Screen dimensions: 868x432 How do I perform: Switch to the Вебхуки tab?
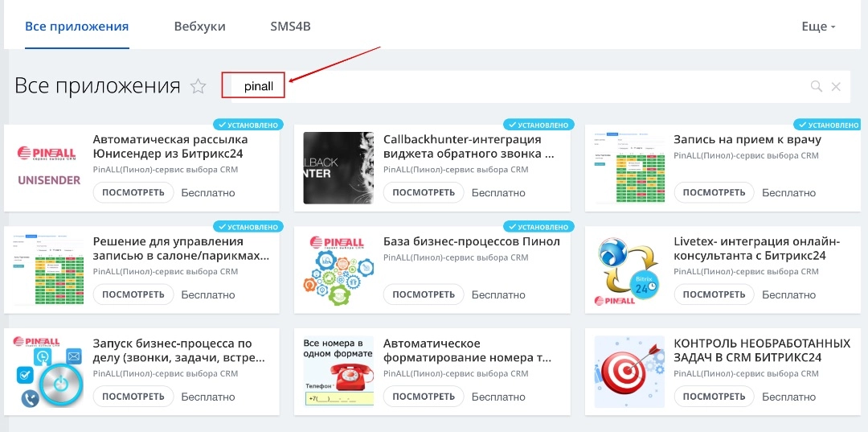point(199,27)
